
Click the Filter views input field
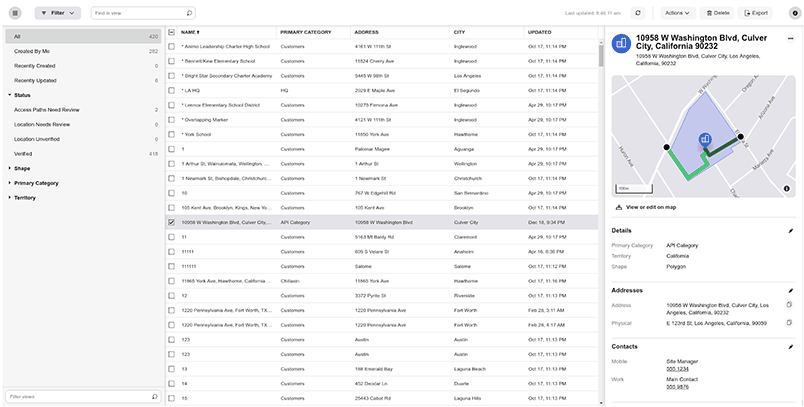83,397
